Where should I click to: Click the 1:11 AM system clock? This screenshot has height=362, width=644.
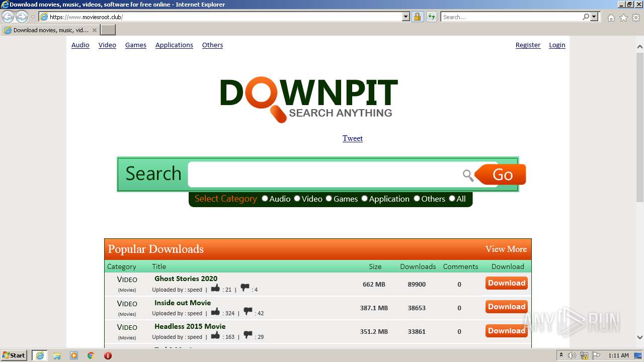point(618,355)
